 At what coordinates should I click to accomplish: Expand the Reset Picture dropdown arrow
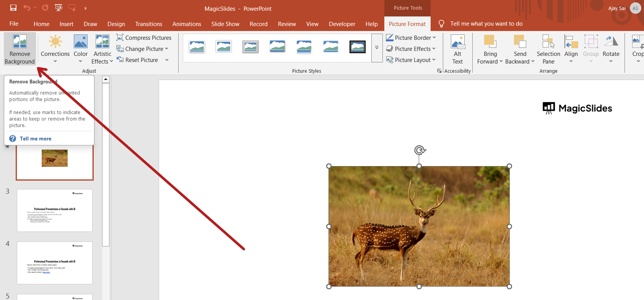pos(167,60)
